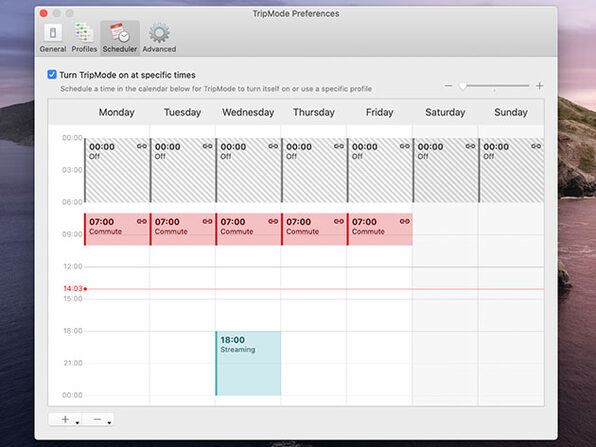Click the 15:00 time label
Screen dimensions: 596x447
pos(73,299)
